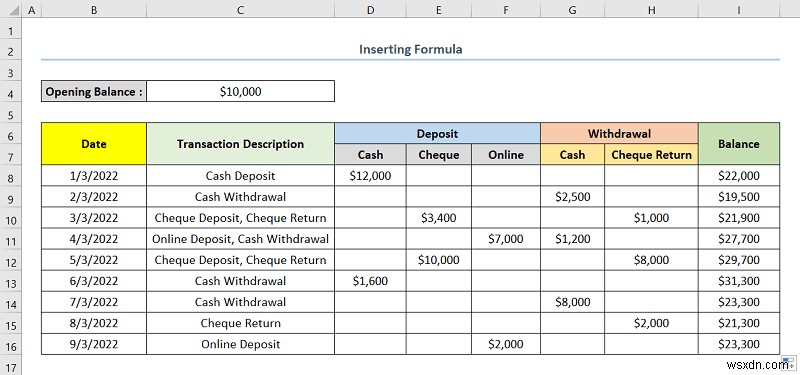Click the "Opening Balance :" label cell
Screen dimensions: 800x375
coord(94,91)
